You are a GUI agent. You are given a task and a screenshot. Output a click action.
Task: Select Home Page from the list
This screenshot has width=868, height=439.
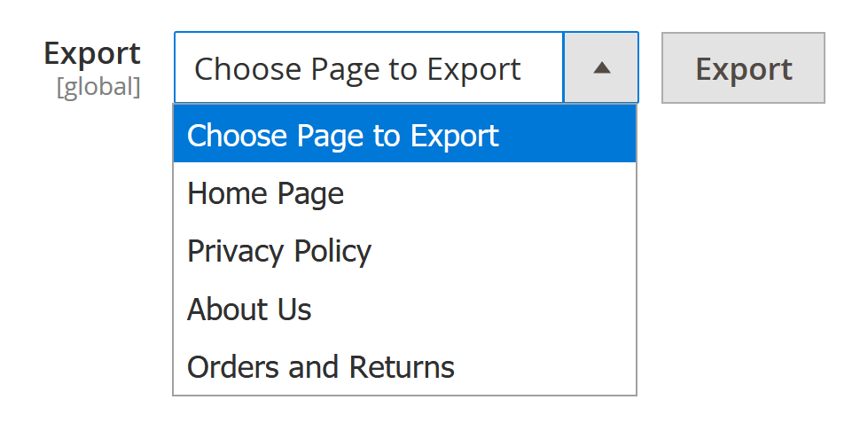point(266,193)
